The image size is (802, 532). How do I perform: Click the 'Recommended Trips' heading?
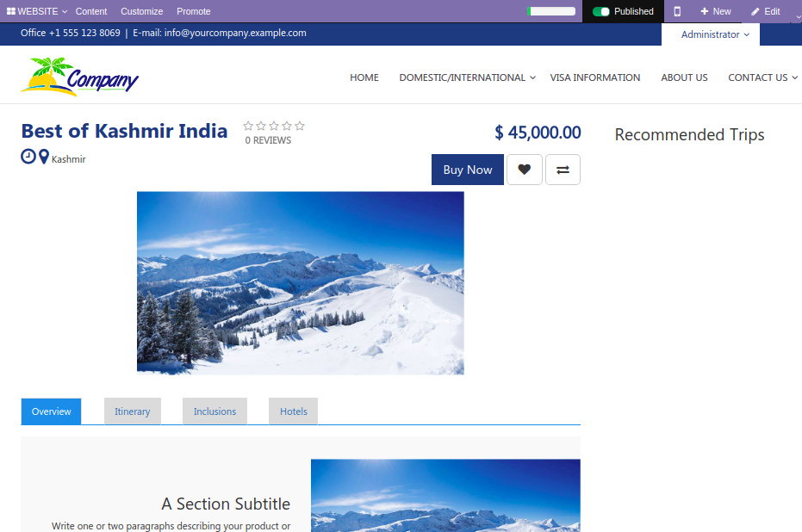coord(689,135)
